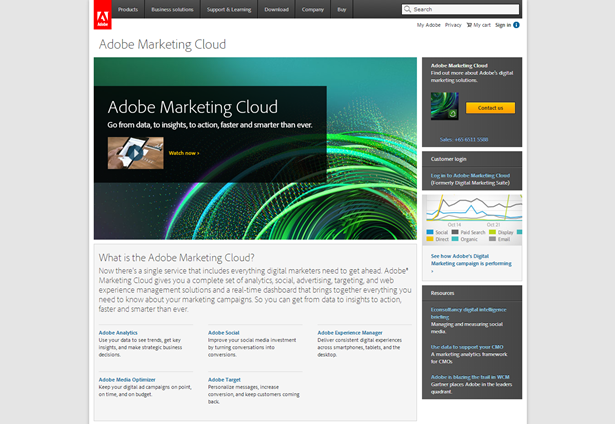Open the Adobe Target link
Viewport: 615px width, 424px height.
tap(224, 380)
